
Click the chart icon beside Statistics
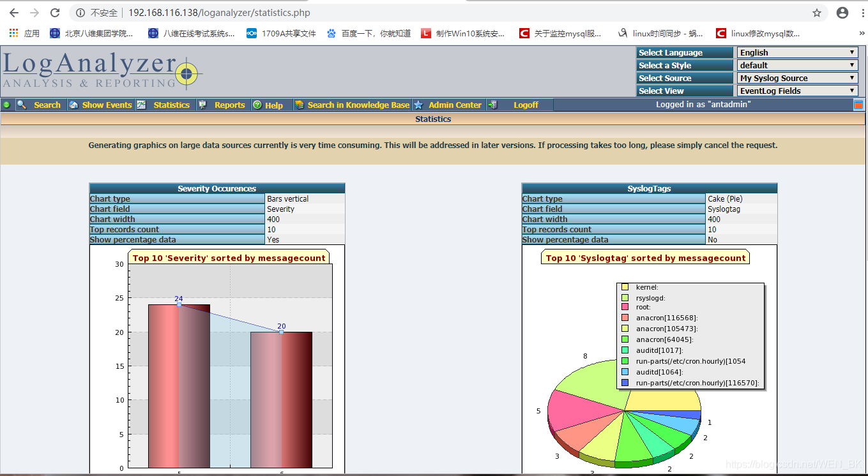tap(141, 105)
